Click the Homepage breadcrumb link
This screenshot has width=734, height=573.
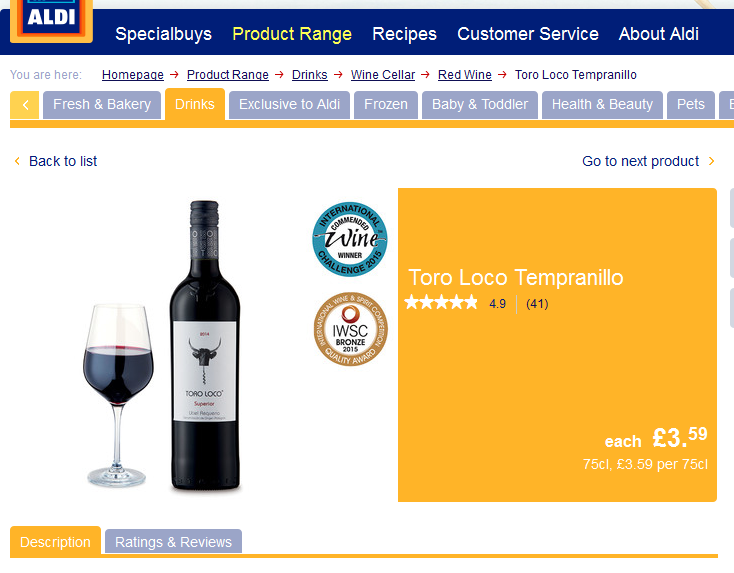(x=133, y=75)
